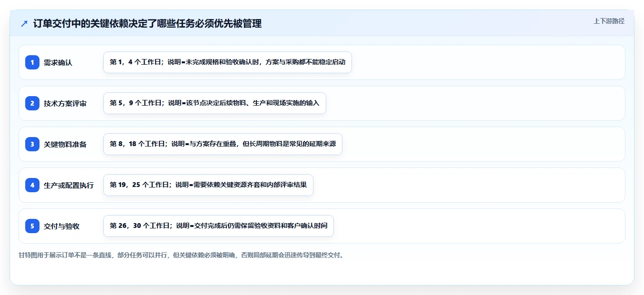
Task: Click the 第 5，9 个工作日 description box
Action: (x=215, y=103)
